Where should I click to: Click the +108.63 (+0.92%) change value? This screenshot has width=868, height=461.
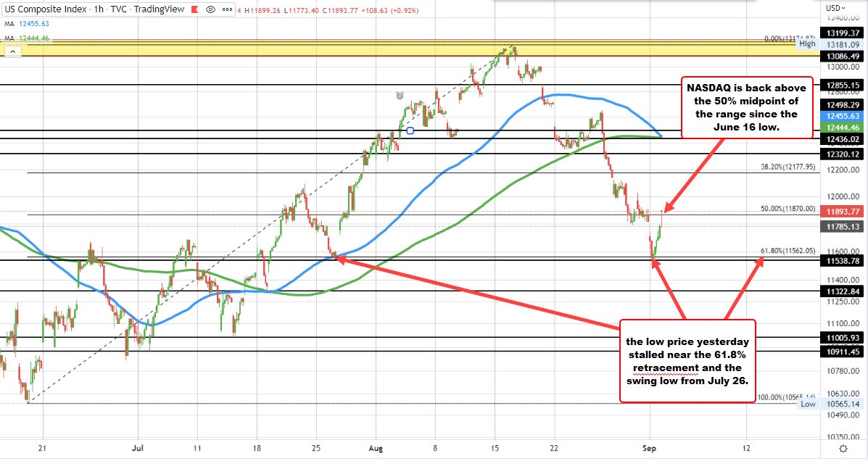point(389,11)
